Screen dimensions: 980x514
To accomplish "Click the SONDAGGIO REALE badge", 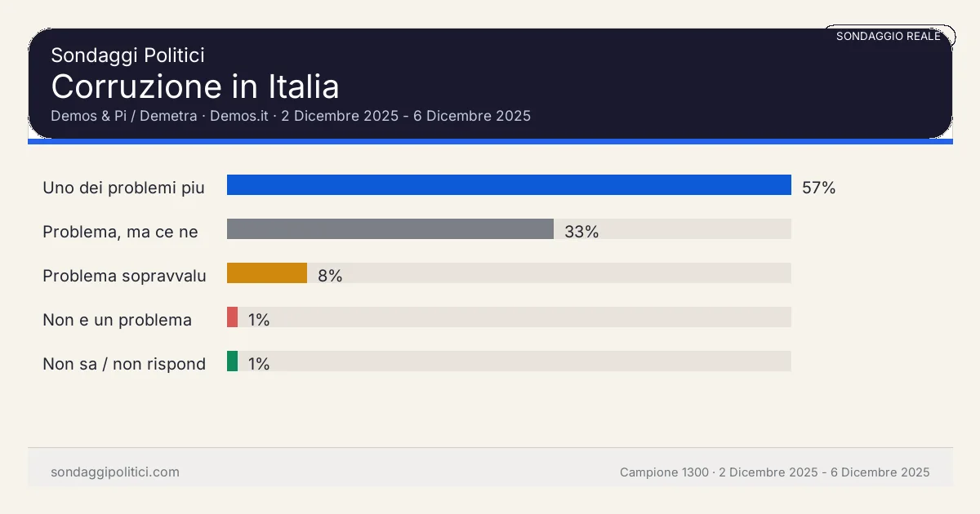I will tap(889, 36).
